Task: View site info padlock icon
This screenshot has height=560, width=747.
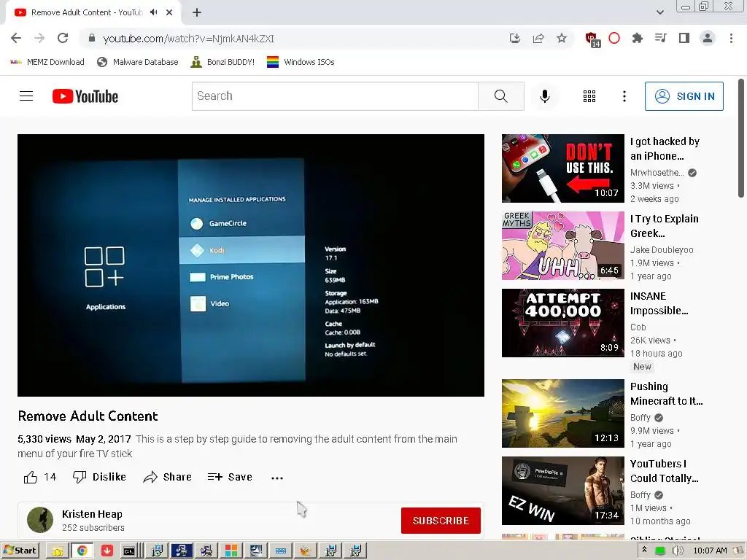Action: [x=92, y=38]
